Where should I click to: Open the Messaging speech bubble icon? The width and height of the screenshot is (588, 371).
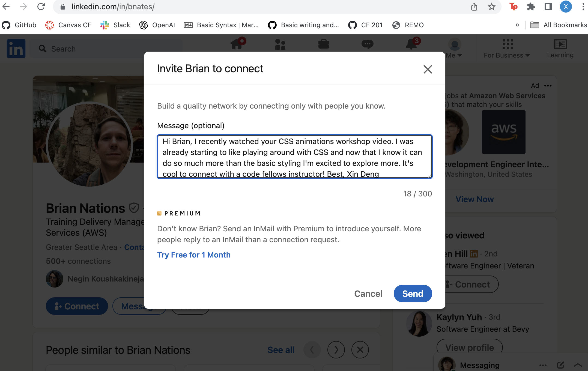[368, 44]
